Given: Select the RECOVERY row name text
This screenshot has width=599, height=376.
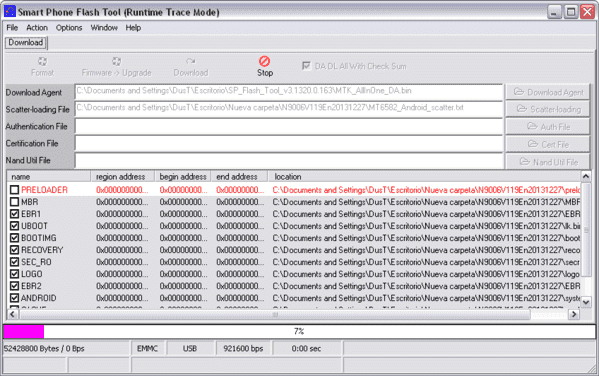Looking at the screenshot, I should [42, 250].
